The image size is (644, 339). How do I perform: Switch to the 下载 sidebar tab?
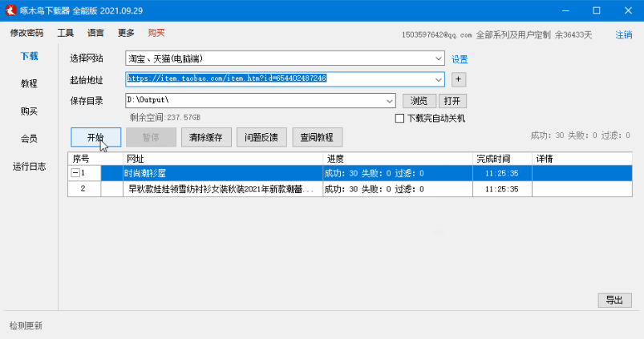[x=29, y=56]
